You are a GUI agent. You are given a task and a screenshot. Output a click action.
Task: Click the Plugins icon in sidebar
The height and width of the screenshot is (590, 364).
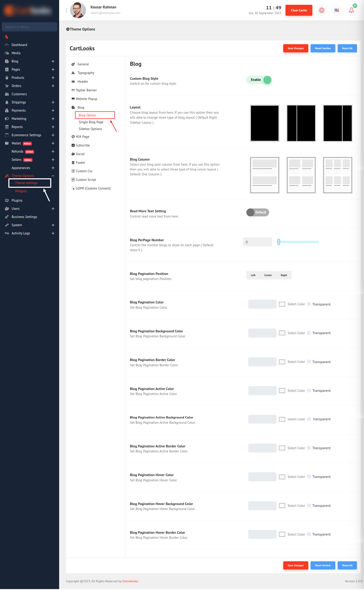tap(7, 200)
